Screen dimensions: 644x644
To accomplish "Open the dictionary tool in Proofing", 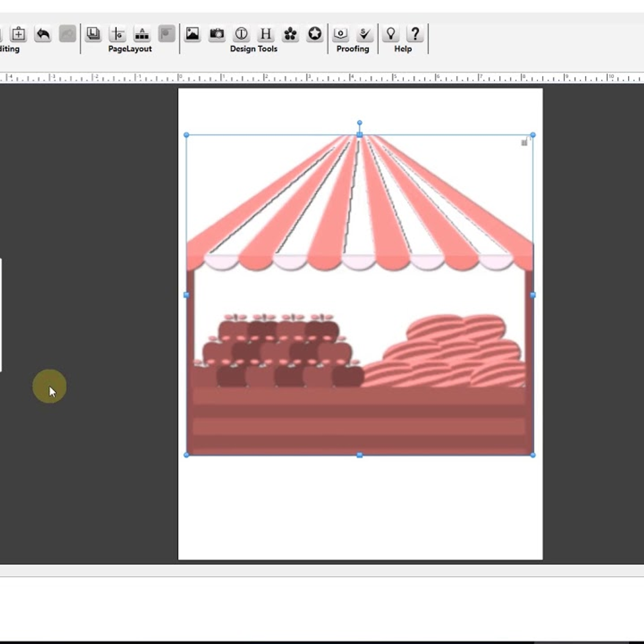I will (340, 35).
